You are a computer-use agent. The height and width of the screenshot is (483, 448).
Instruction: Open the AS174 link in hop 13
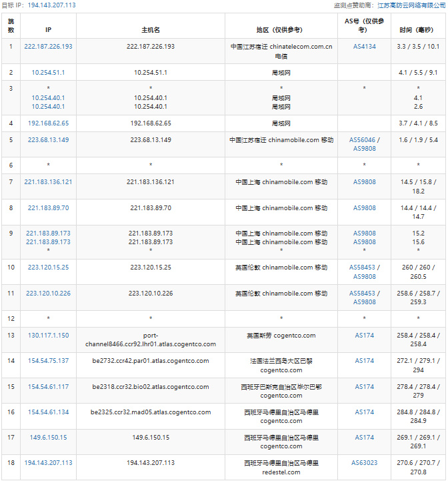[x=365, y=336]
